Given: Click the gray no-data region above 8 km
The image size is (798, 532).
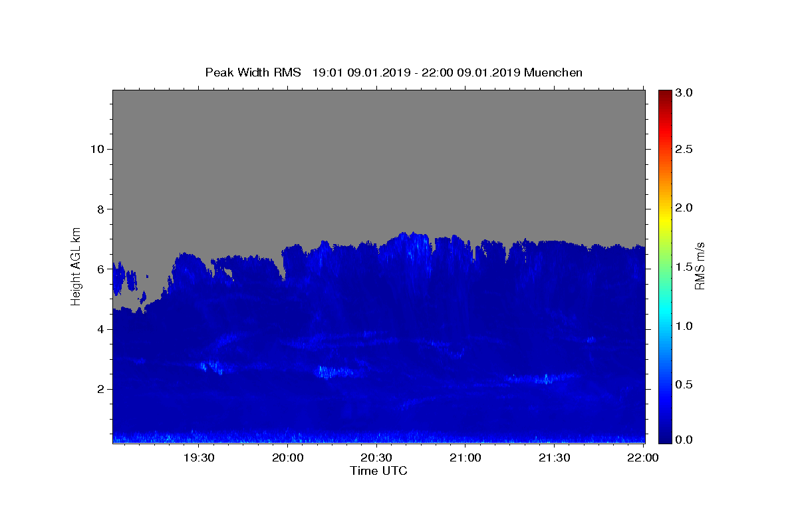Looking at the screenshot, I should coord(378,150).
